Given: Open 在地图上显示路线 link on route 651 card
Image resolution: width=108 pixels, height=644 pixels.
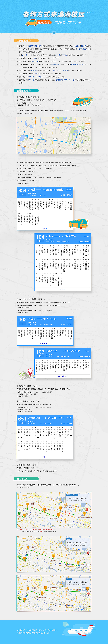Looking at the screenshot, I should pyautogui.click(x=67, y=423).
